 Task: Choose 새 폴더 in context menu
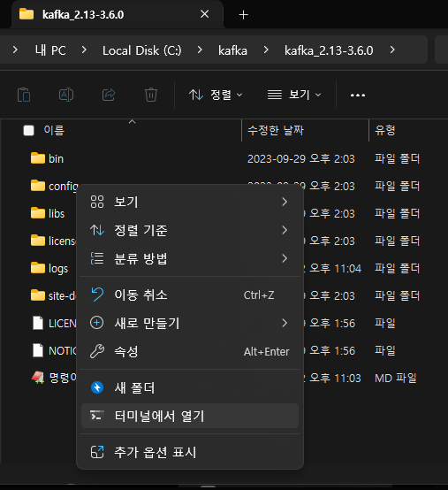(x=190, y=387)
